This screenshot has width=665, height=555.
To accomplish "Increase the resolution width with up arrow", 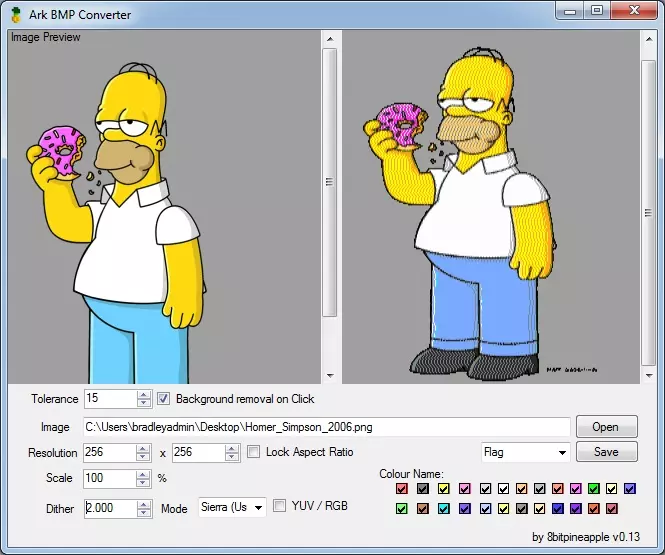I will [x=143, y=449].
